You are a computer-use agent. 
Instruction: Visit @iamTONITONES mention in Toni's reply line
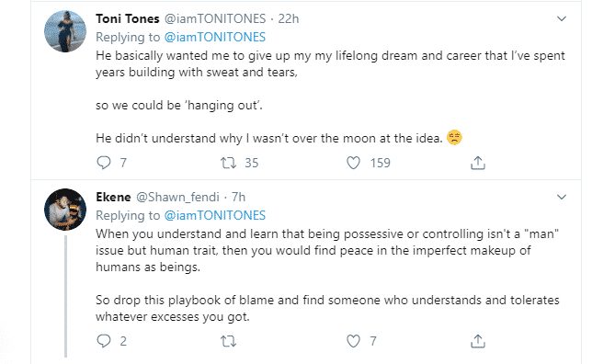click(215, 37)
